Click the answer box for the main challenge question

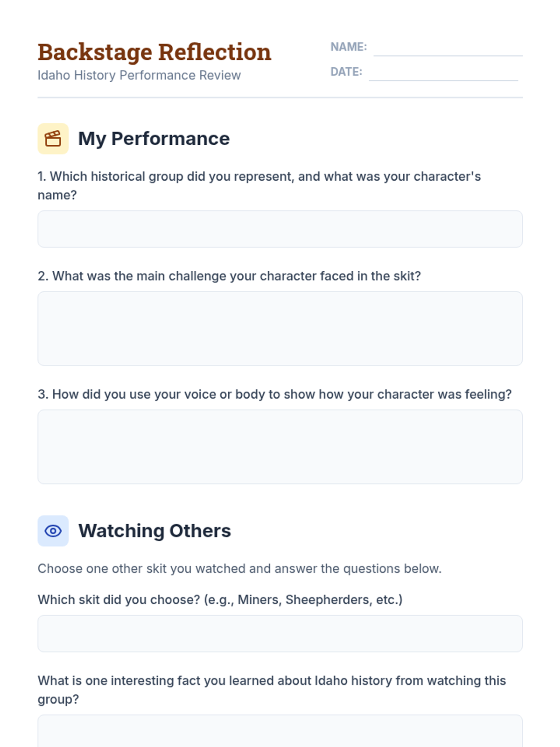click(x=280, y=328)
